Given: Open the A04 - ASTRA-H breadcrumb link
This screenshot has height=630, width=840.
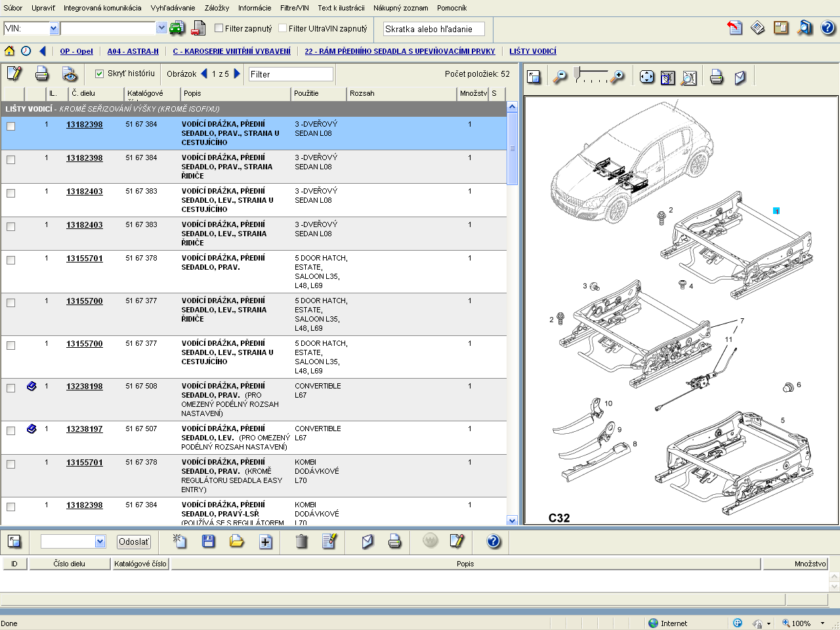Looking at the screenshot, I should click(x=133, y=51).
